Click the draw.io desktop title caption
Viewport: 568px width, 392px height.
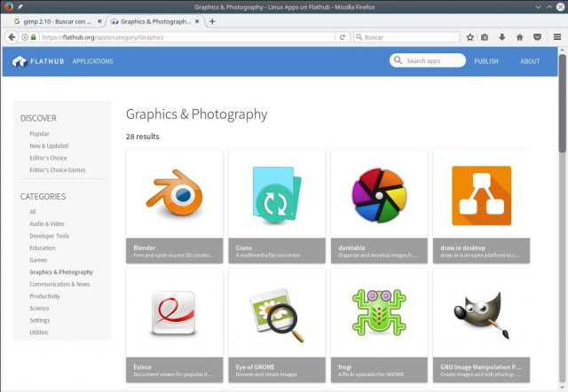point(462,248)
